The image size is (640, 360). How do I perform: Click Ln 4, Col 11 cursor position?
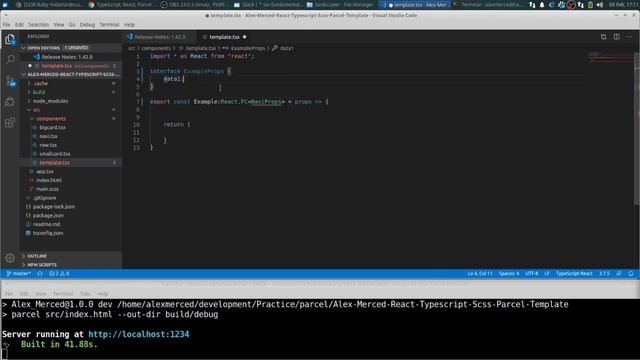point(480,273)
